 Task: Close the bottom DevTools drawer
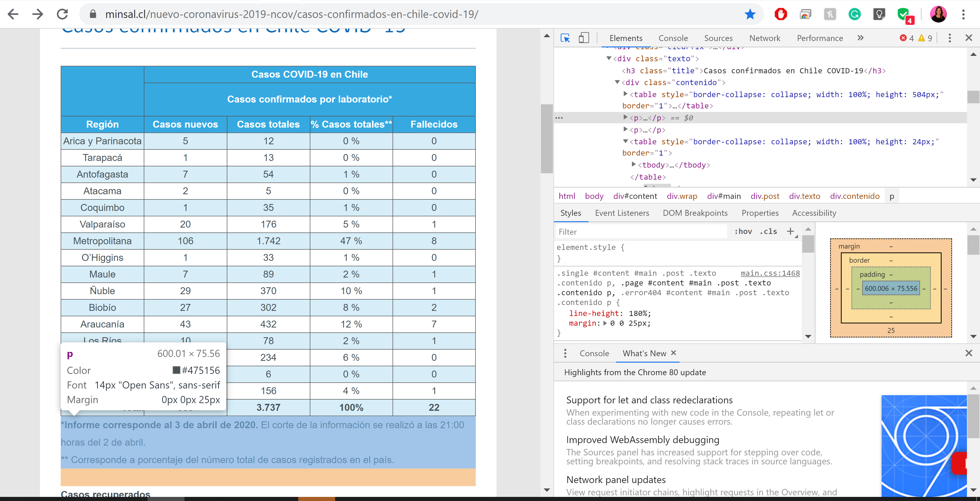[x=968, y=353]
